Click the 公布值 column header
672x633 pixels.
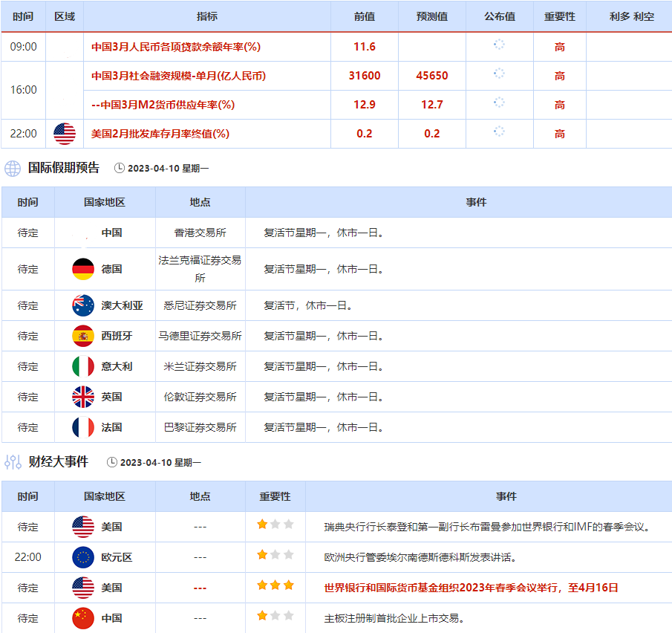coord(499,16)
